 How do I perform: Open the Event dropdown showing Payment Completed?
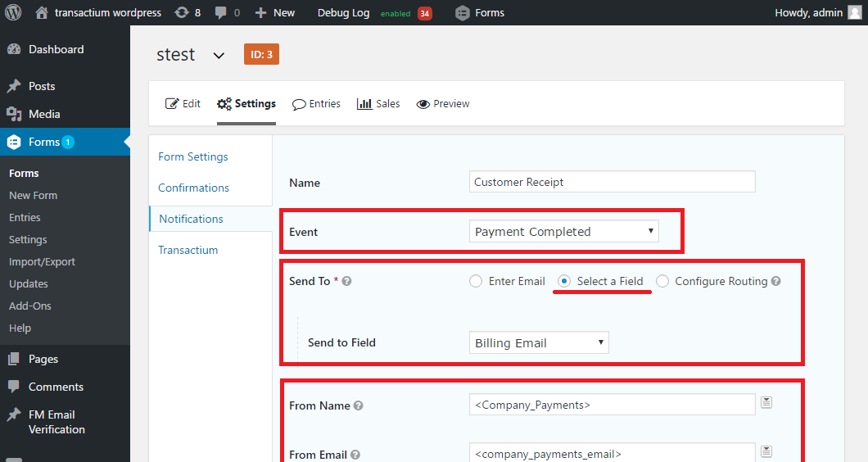[563, 231]
